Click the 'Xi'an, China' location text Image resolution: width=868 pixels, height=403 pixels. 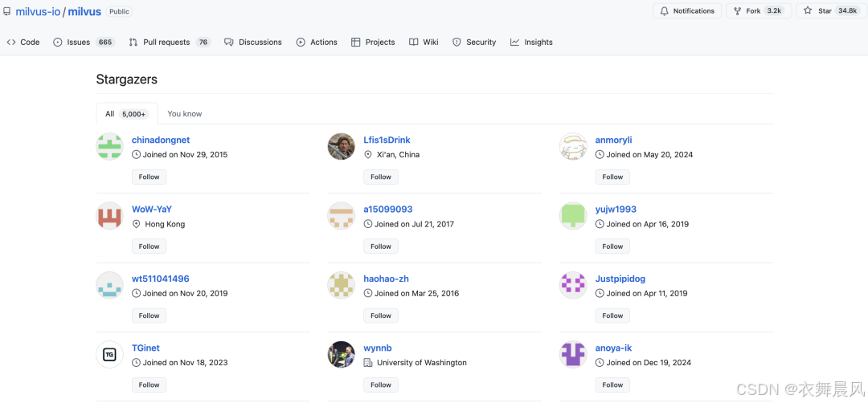[398, 155]
